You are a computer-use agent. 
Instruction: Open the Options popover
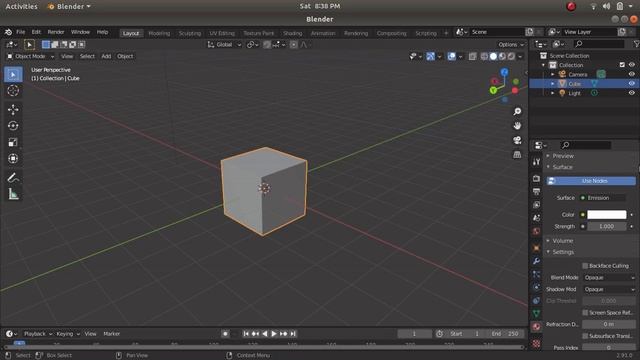[511, 44]
